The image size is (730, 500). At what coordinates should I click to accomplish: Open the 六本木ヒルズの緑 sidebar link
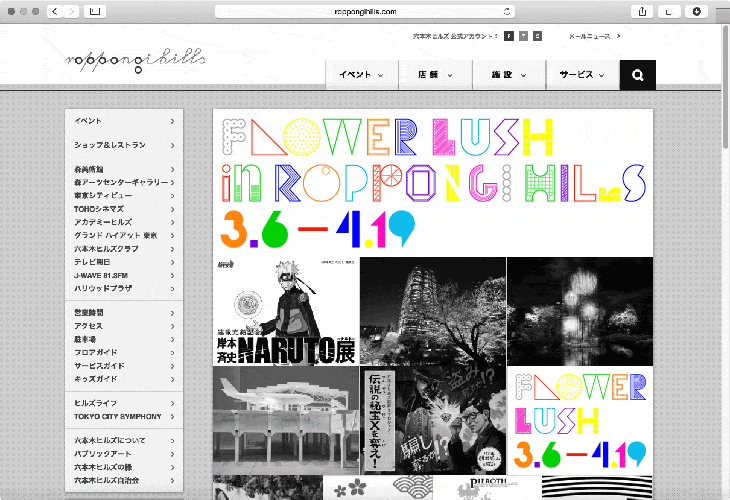[124, 467]
